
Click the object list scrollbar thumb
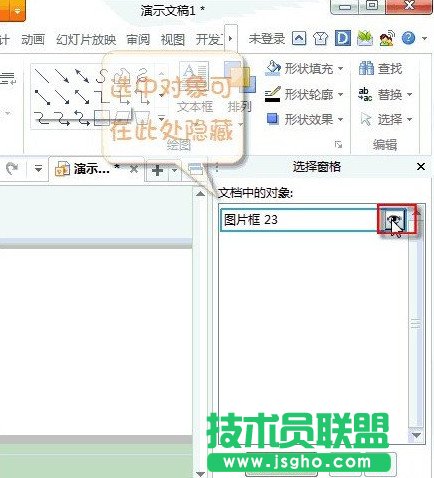pyautogui.click(x=416, y=323)
